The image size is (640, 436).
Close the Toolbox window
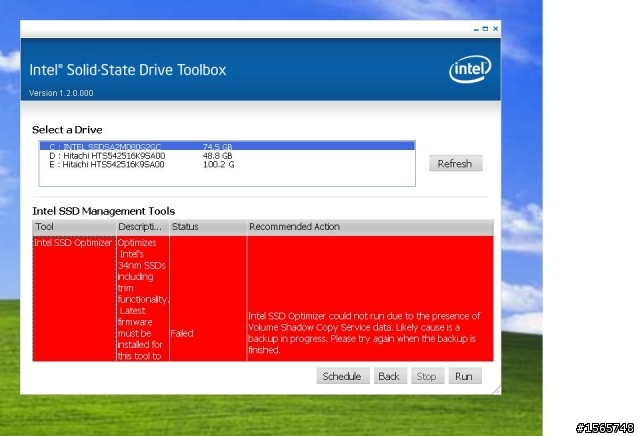[496, 29]
